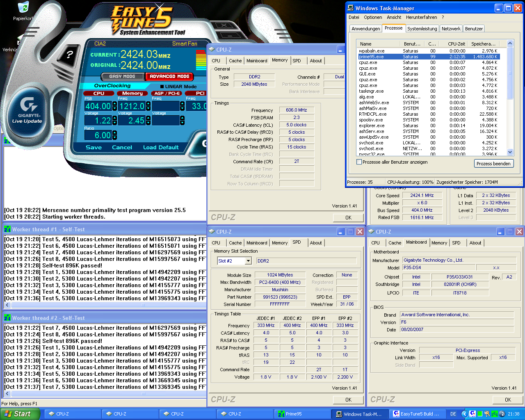Click the CPU-Z Mainboard window title icon
This screenshot has width=525, height=420.
point(371,232)
